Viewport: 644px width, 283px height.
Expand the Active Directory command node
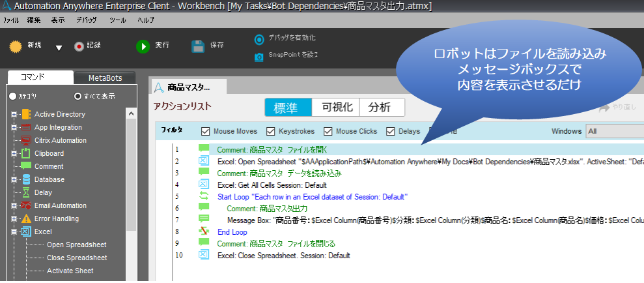coord(14,114)
